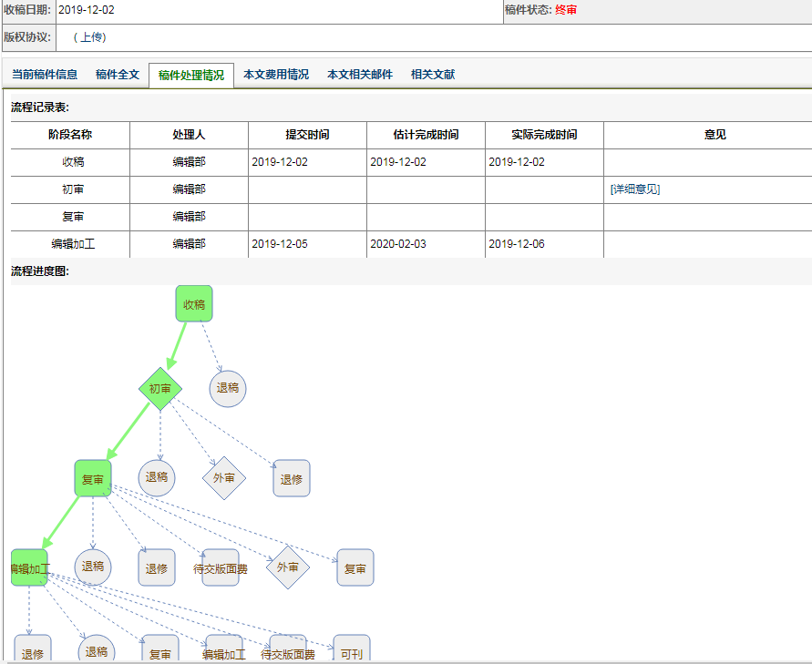Select the 退修 node below 编辑加工

coord(33,652)
